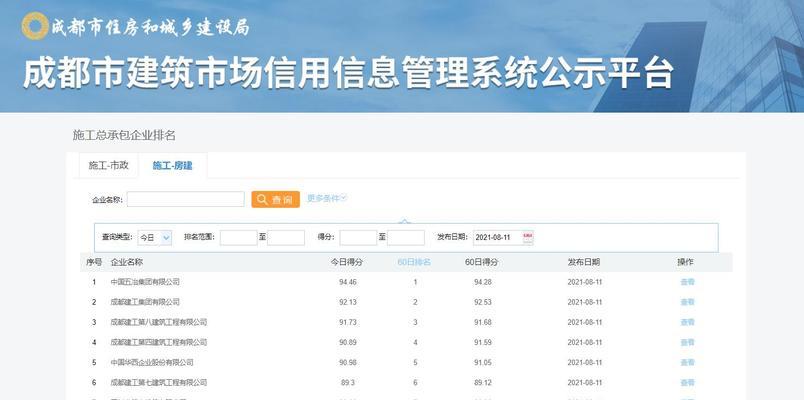Click 查看 for 中国五冶集团有限公司
This screenshot has width=804, height=400.
click(x=687, y=282)
